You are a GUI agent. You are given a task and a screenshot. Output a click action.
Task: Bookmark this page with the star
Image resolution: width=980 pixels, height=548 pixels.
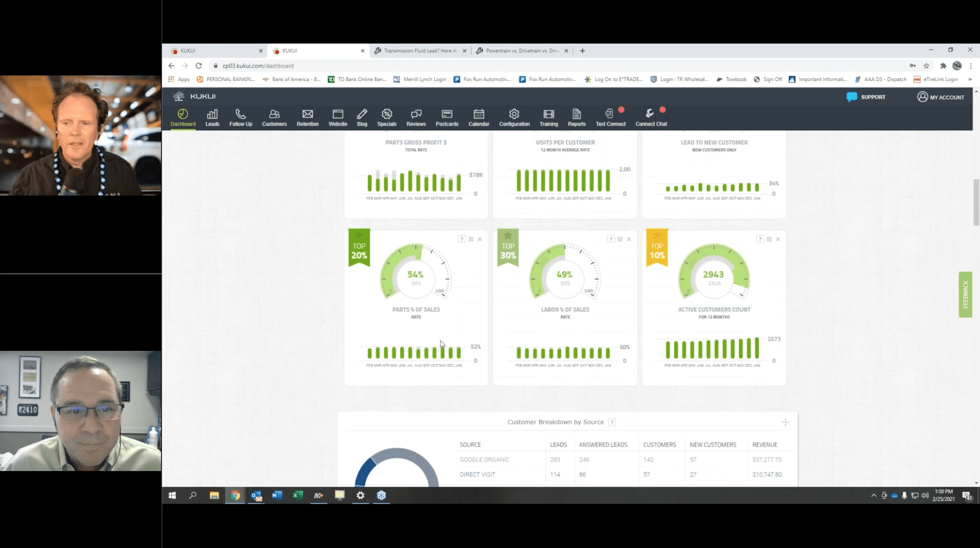tap(926, 66)
